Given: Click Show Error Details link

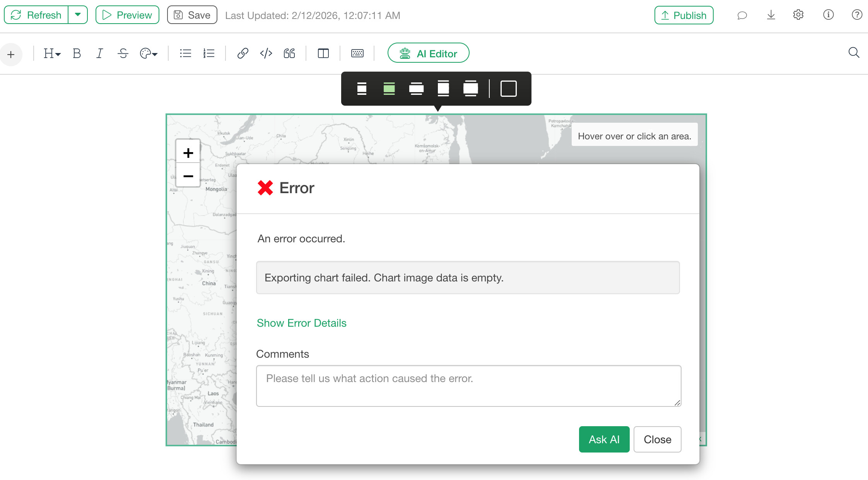Looking at the screenshot, I should coord(301,323).
